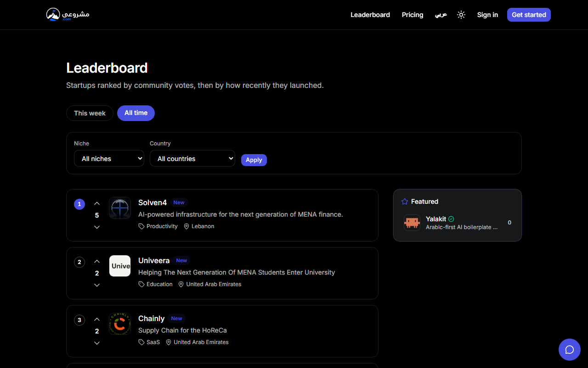
Task: Click 'Supply Chain for the HoReCa' description
Action: [x=182, y=330]
